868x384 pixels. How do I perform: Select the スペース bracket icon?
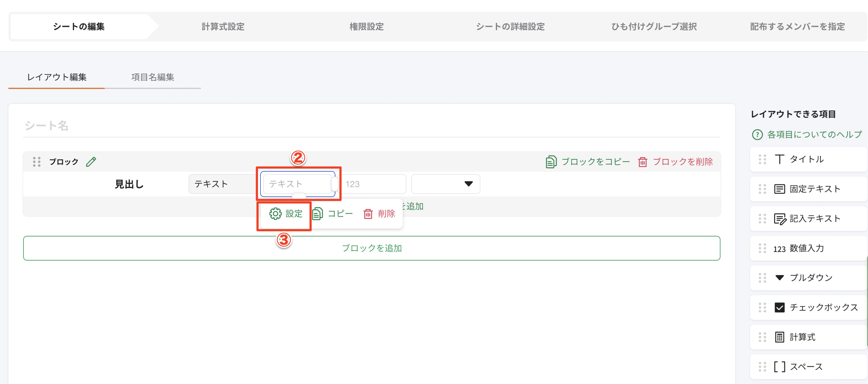point(780,367)
